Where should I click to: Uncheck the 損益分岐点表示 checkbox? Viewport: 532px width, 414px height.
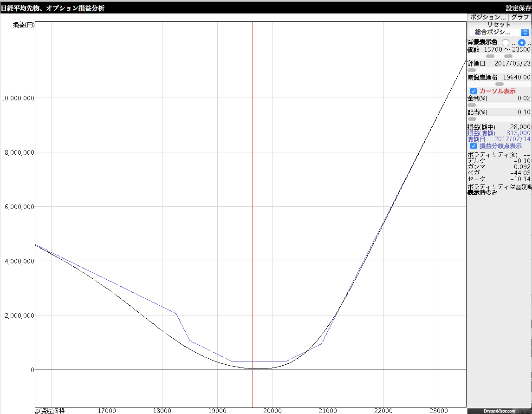[474, 146]
